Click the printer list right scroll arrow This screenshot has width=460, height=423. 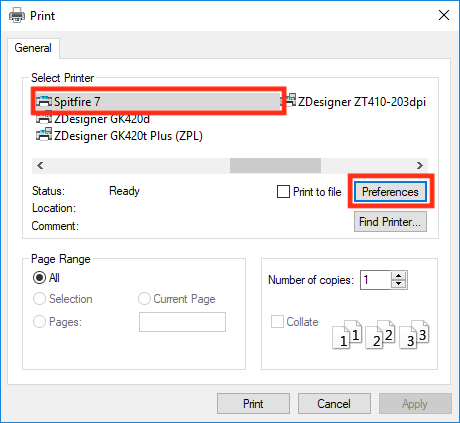coord(420,165)
